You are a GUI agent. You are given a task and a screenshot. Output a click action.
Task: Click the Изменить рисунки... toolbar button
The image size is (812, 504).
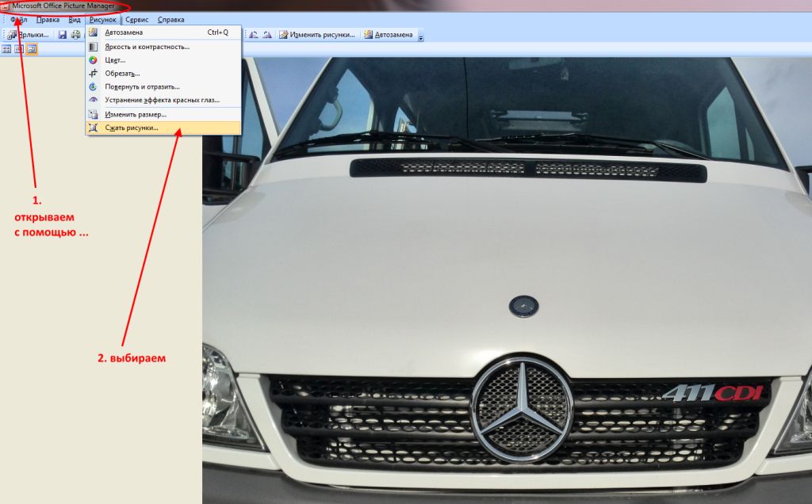[x=317, y=35]
